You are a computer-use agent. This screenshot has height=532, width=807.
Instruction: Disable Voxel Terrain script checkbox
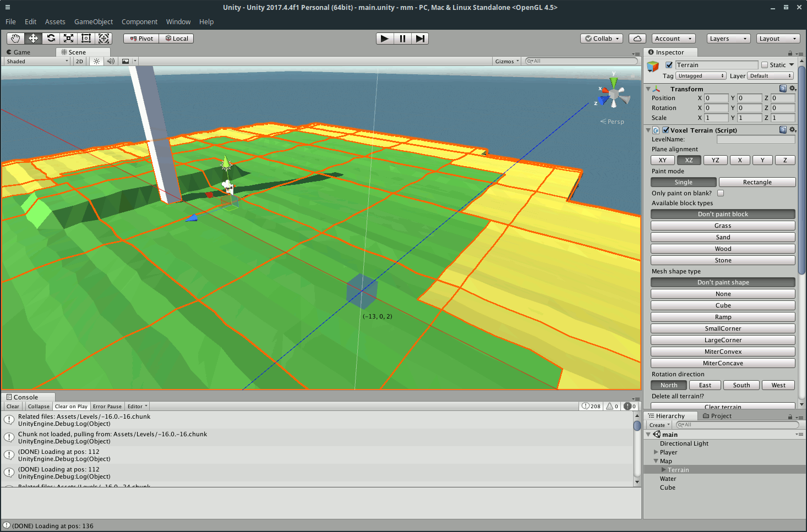666,130
